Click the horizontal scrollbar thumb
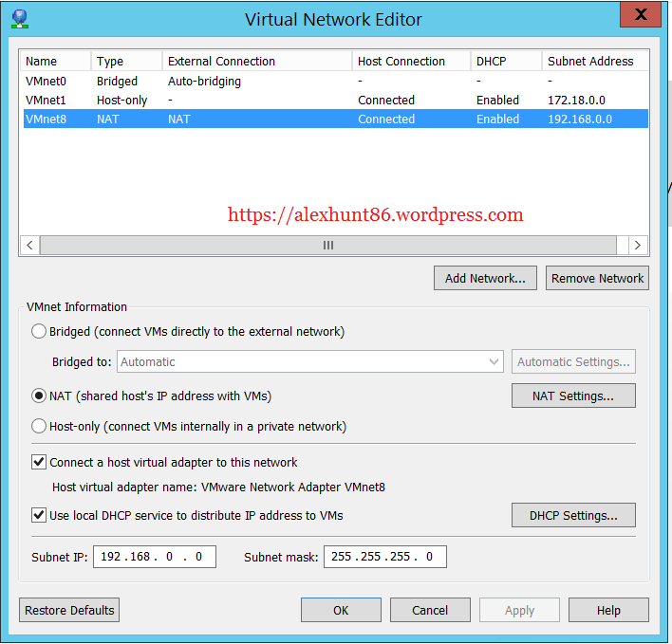 click(328, 246)
